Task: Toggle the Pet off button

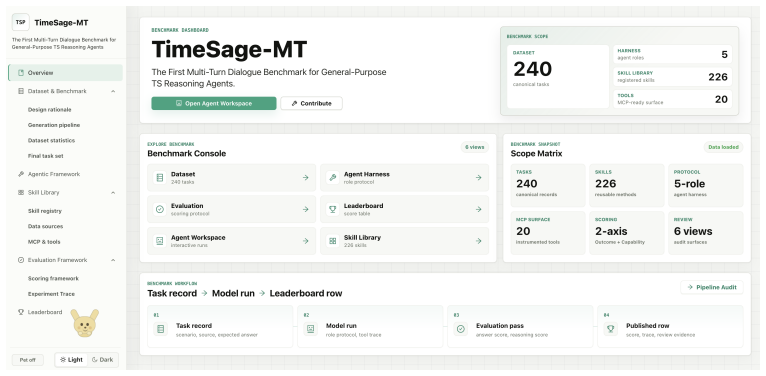Action: pos(28,360)
